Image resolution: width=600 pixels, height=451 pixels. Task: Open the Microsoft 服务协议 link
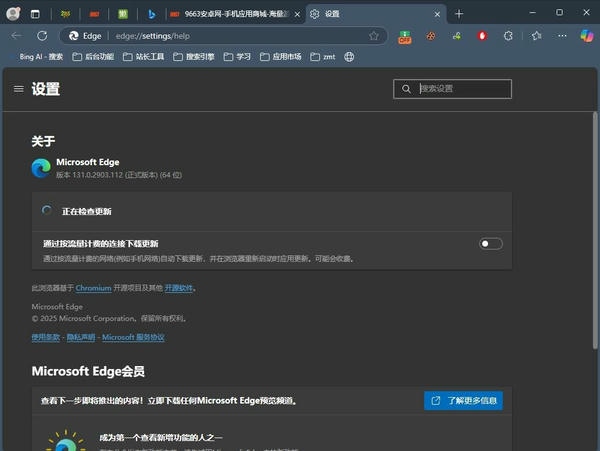[133, 337]
